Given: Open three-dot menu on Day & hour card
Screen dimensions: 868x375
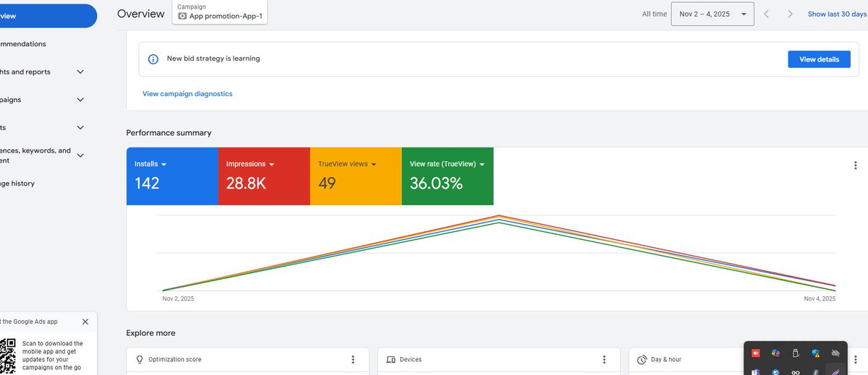Looking at the screenshot, I should [856, 359].
